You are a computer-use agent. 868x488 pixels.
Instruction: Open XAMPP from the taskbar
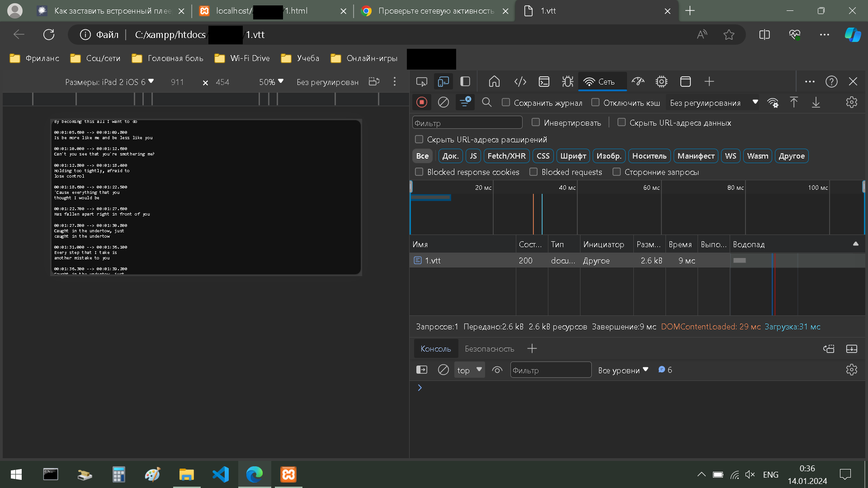(x=288, y=474)
